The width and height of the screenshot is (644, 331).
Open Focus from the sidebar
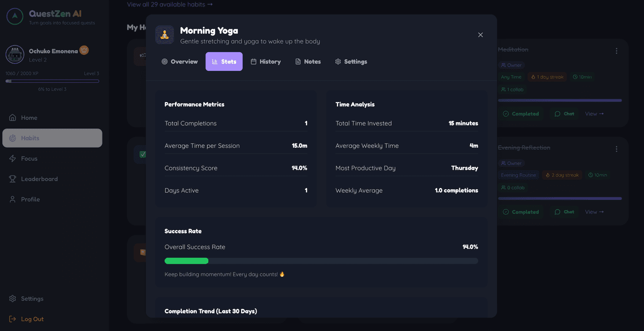tap(29, 159)
